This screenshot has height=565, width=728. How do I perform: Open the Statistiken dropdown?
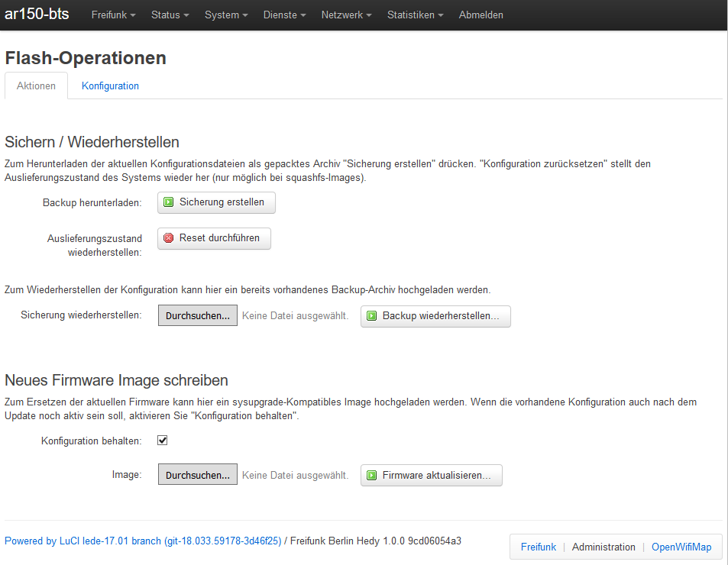[x=415, y=15]
